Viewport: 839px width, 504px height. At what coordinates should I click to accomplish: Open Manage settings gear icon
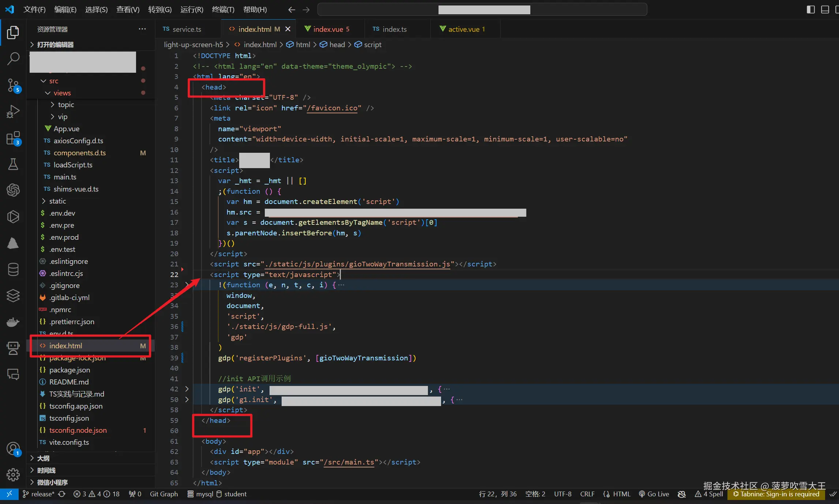(13, 475)
